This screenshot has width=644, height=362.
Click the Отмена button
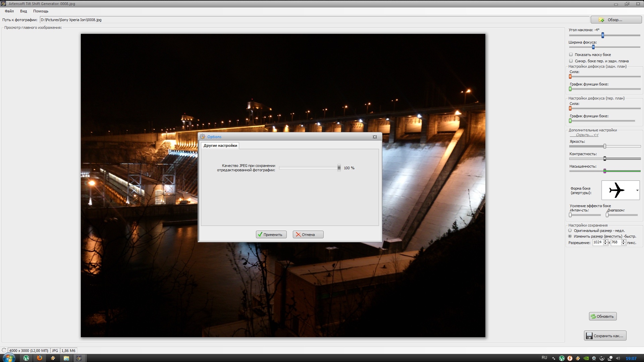point(308,235)
